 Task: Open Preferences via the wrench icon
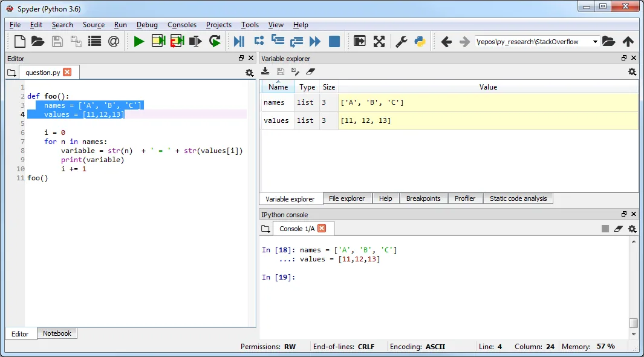coord(401,41)
